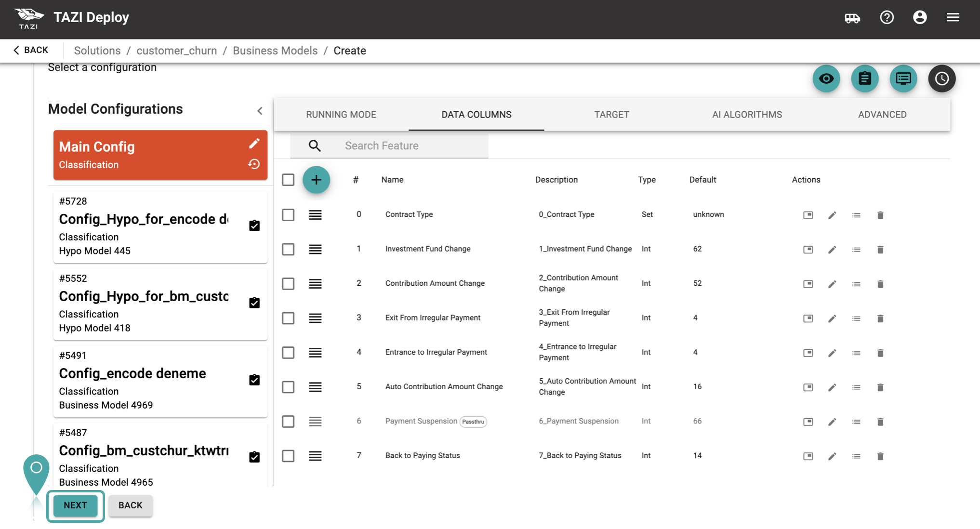Screen dimensions: 980x529
Task: Open list icon for Contract Type row
Action: [856, 215]
